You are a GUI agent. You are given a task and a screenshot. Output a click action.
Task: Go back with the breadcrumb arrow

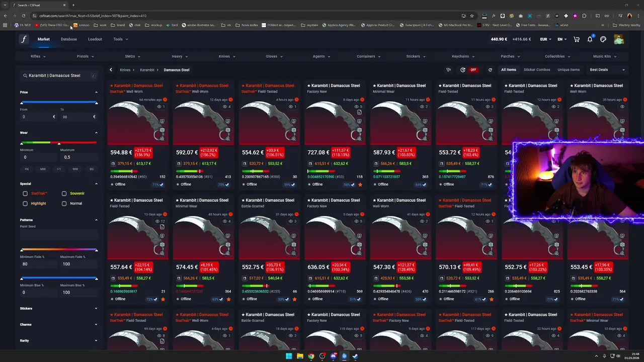click(x=111, y=70)
